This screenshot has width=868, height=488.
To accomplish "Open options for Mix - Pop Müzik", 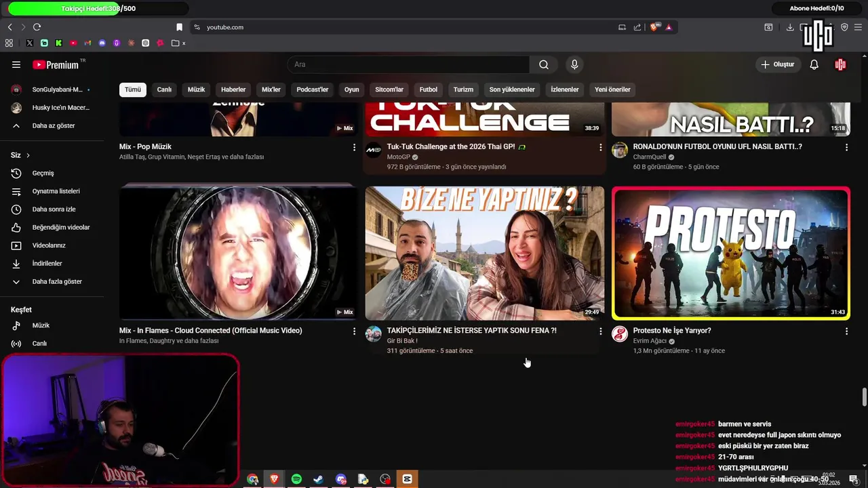I will [x=354, y=147].
